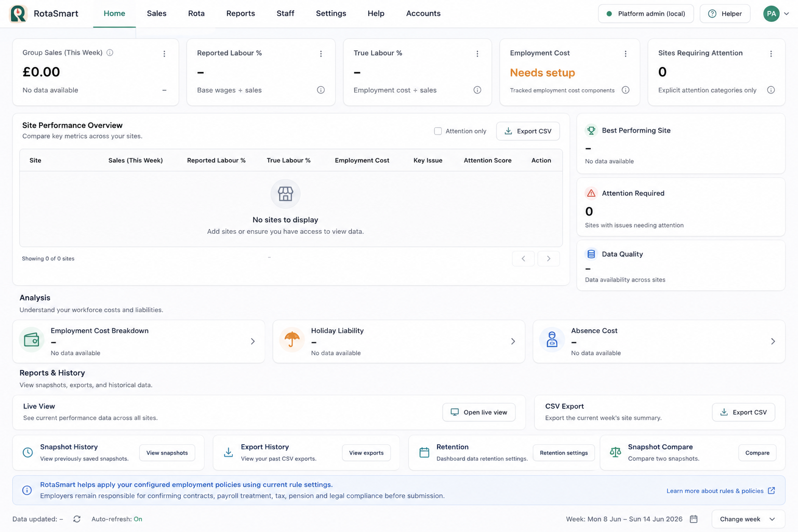Image resolution: width=798 pixels, height=532 pixels.
Task: Open the Sales tab
Action: 156,14
